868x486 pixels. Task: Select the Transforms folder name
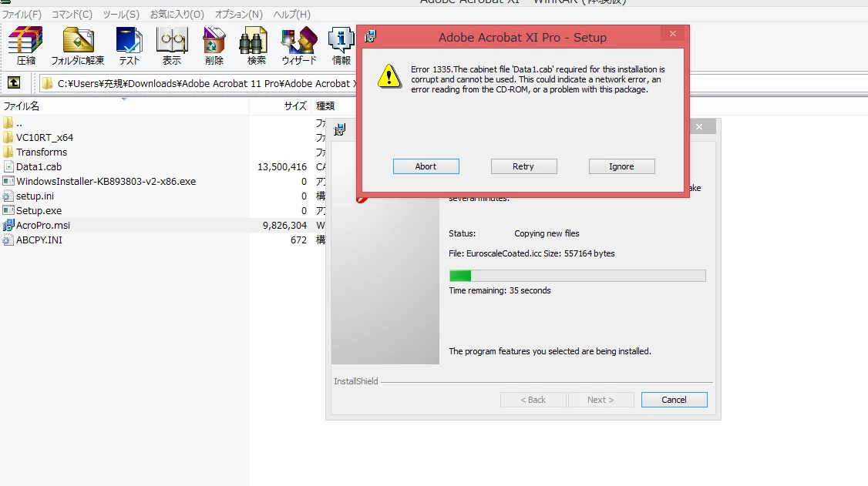pos(42,152)
